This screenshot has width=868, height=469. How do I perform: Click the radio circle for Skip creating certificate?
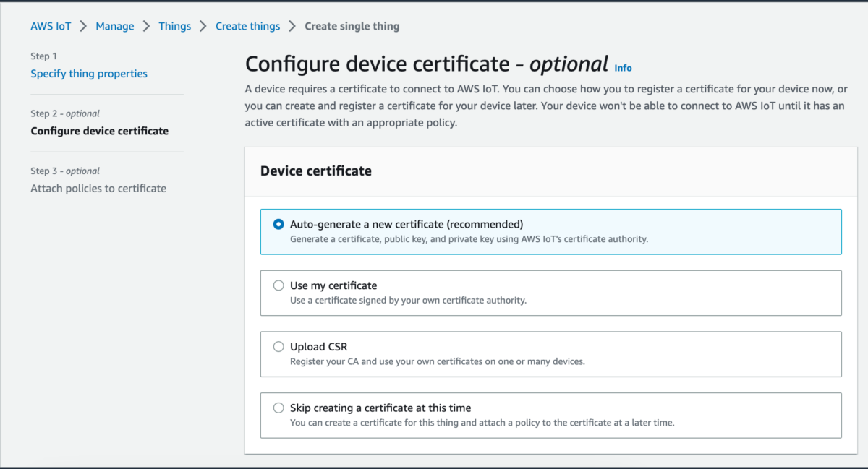tap(278, 407)
